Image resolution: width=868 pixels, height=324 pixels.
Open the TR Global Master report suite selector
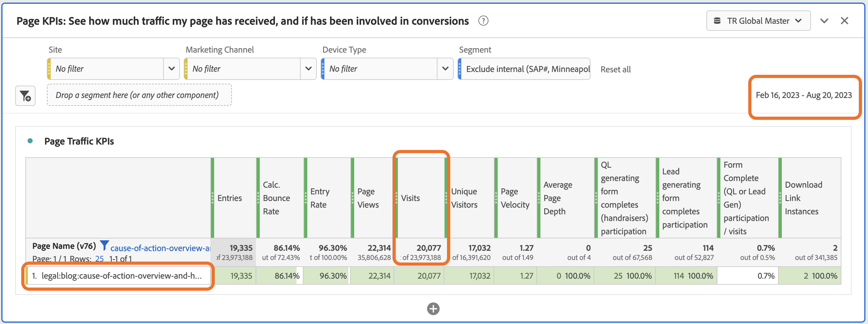point(758,21)
